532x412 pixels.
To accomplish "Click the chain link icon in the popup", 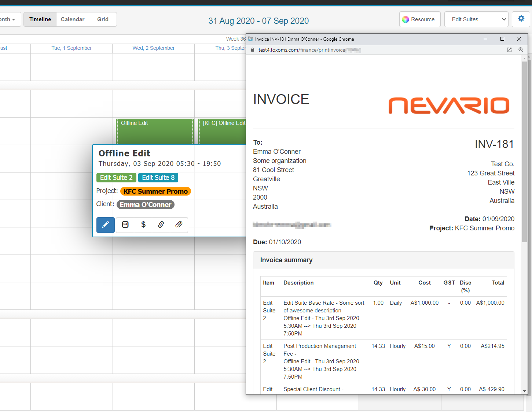I will (161, 225).
